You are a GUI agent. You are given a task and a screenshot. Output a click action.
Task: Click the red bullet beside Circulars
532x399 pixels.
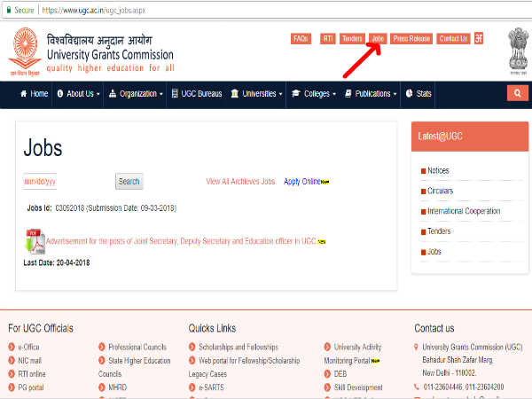(423, 192)
